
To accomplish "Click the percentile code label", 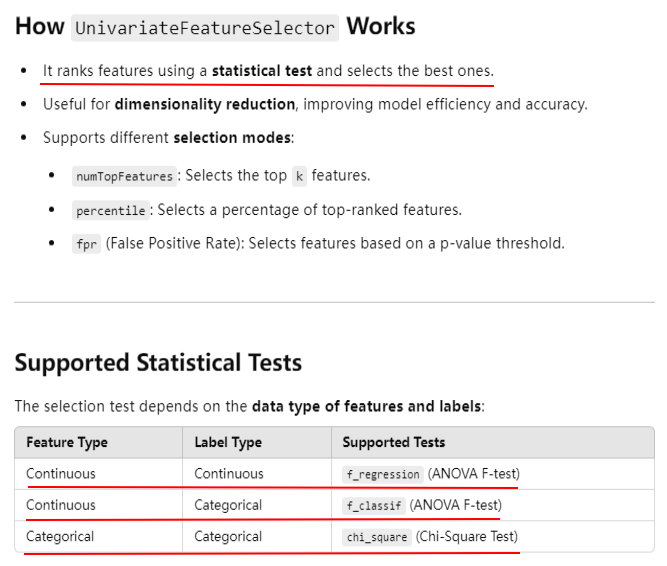I will [x=109, y=210].
